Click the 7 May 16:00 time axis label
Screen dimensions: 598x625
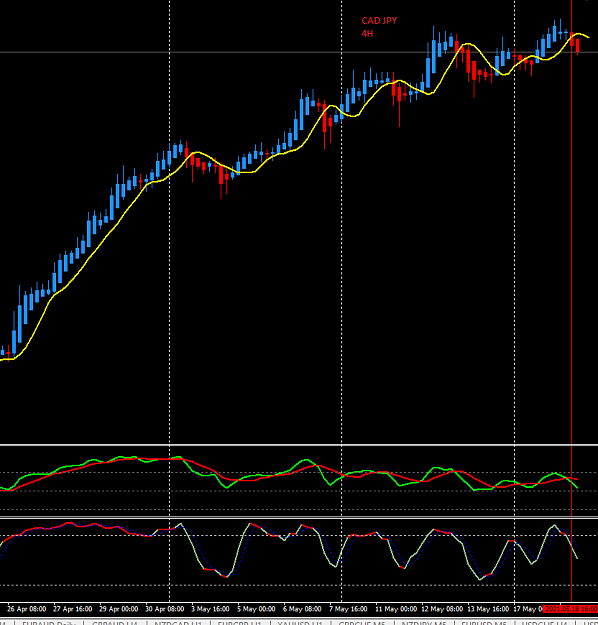pyautogui.click(x=348, y=609)
